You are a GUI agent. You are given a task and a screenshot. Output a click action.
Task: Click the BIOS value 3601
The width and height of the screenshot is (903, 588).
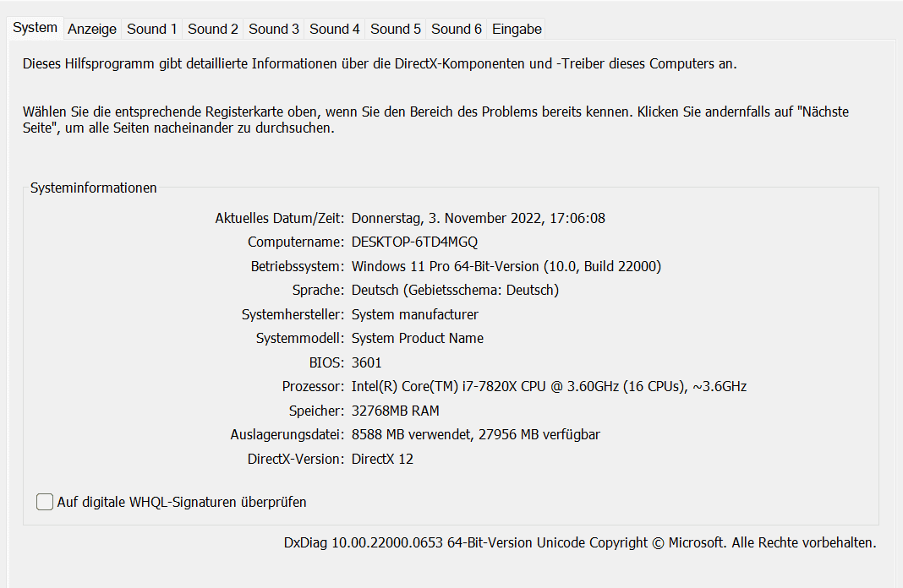click(x=366, y=362)
